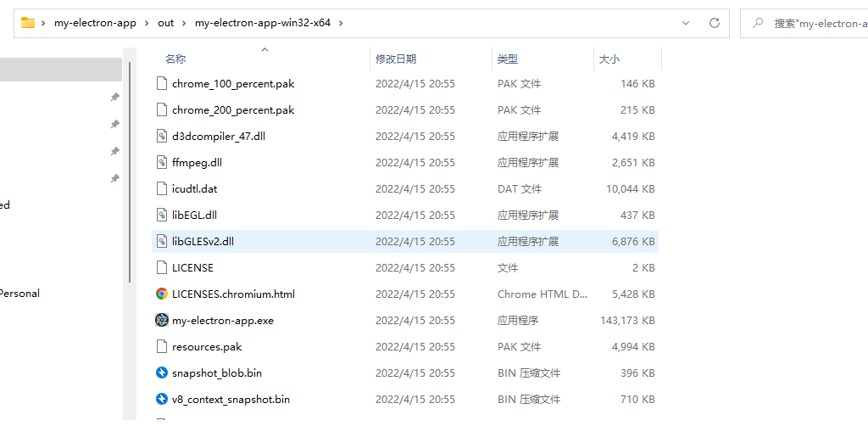Click the fourth pin icon in navigation pane
Viewport: 868px width, 437px height.
pyautogui.click(x=114, y=178)
